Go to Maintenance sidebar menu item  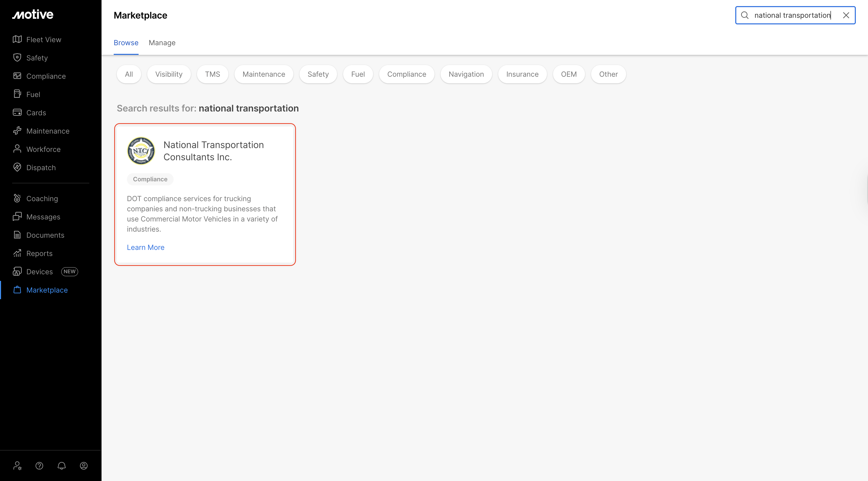[x=48, y=131]
